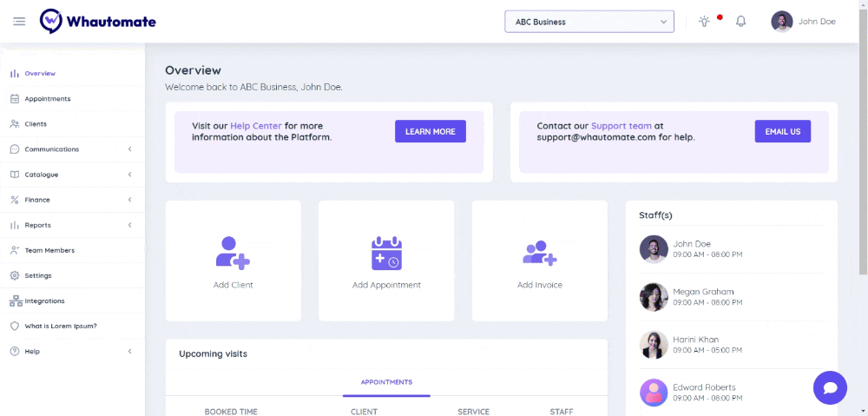Screen dimensions: 868x416
Task: Click the Add Appointment calendar icon
Action: (386, 252)
